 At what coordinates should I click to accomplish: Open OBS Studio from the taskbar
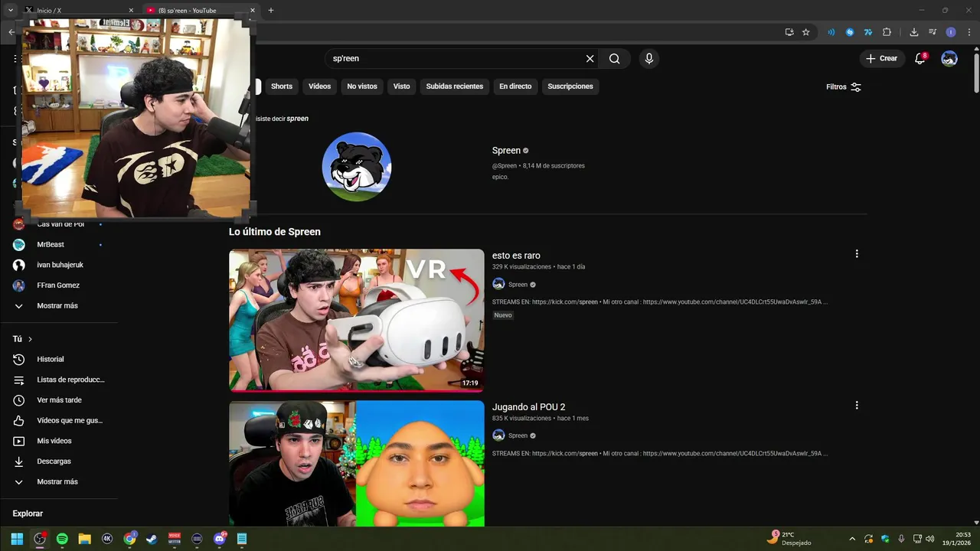coord(40,539)
